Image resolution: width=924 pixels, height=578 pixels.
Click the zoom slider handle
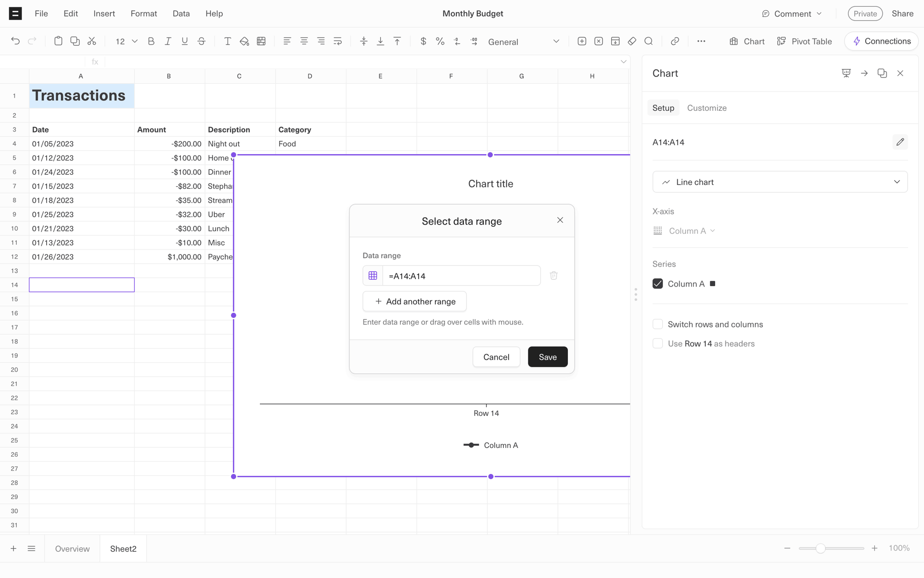[821, 548]
